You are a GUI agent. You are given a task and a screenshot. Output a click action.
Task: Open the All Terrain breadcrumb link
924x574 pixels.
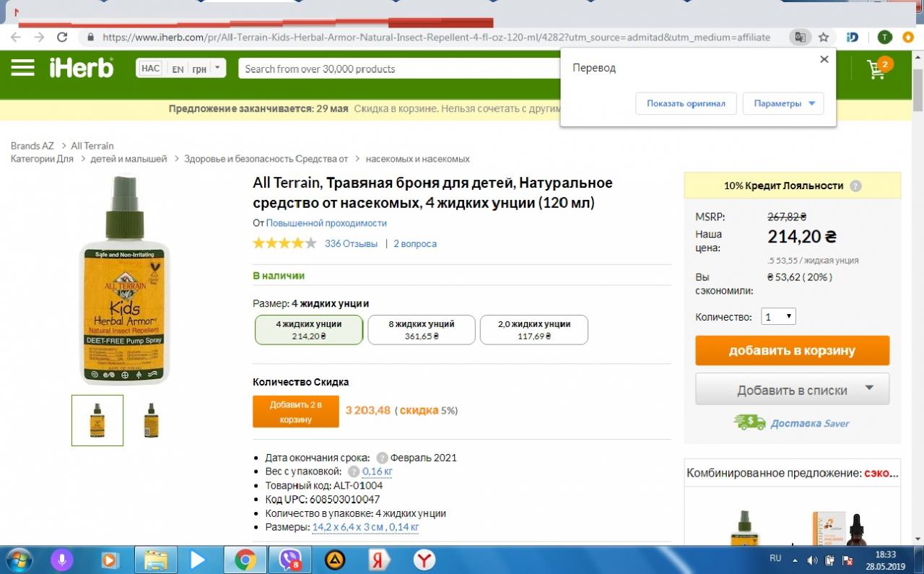[92, 146]
